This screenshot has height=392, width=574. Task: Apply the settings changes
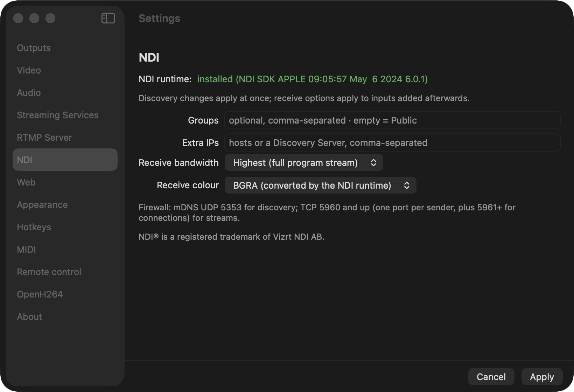(x=542, y=377)
